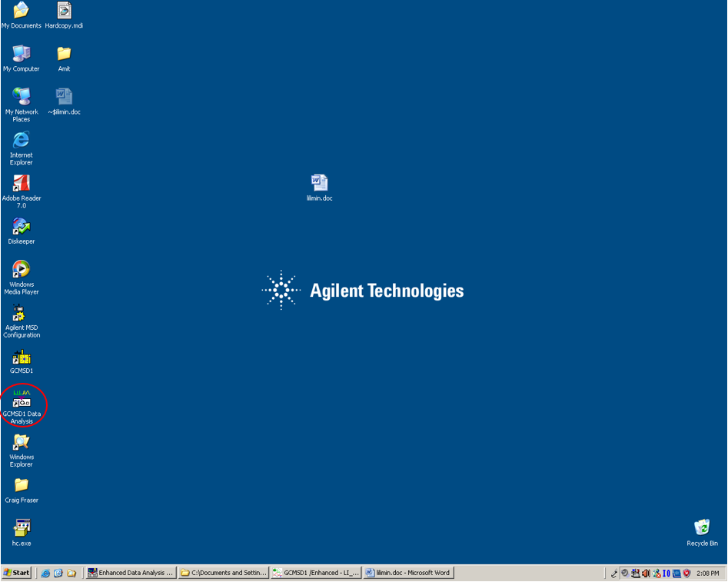Select lilimin.doc in the desktop center

(x=319, y=183)
